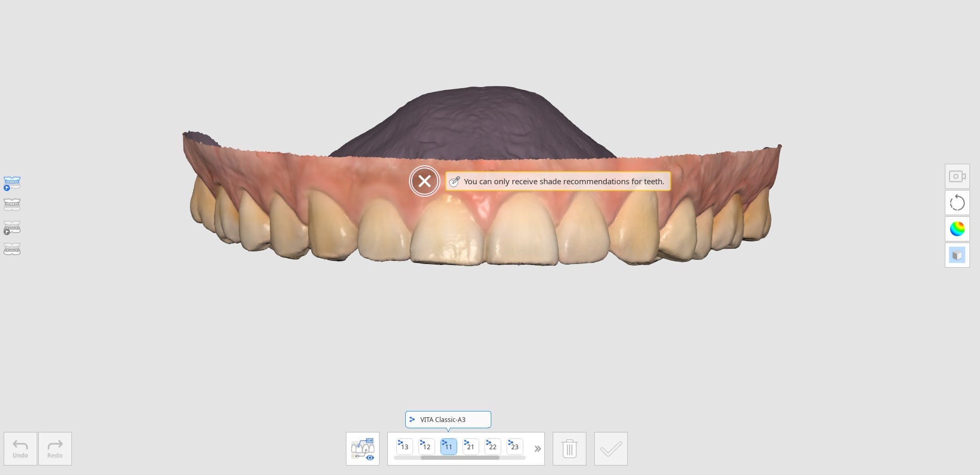
Task: Select tooth 11 shade marker
Action: coord(448,446)
